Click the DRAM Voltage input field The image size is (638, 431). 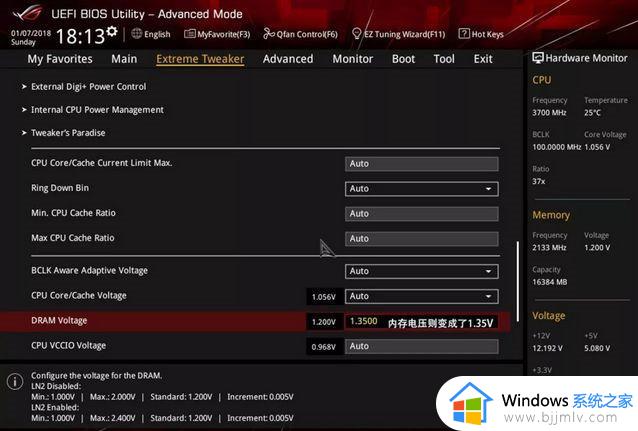[362, 321]
